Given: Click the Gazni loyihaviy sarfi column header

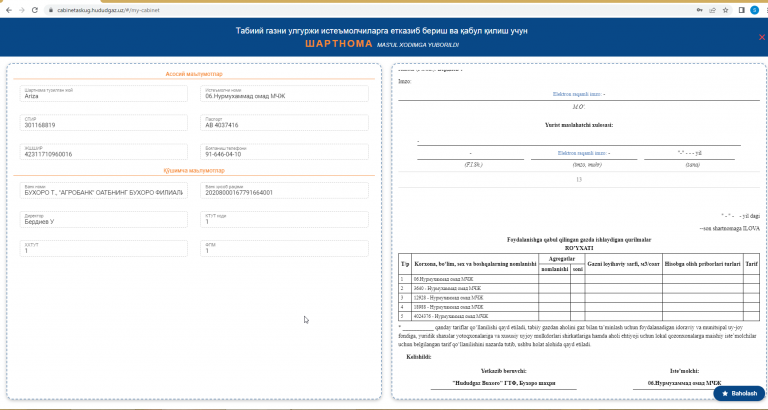Looking at the screenshot, I should (624, 264).
